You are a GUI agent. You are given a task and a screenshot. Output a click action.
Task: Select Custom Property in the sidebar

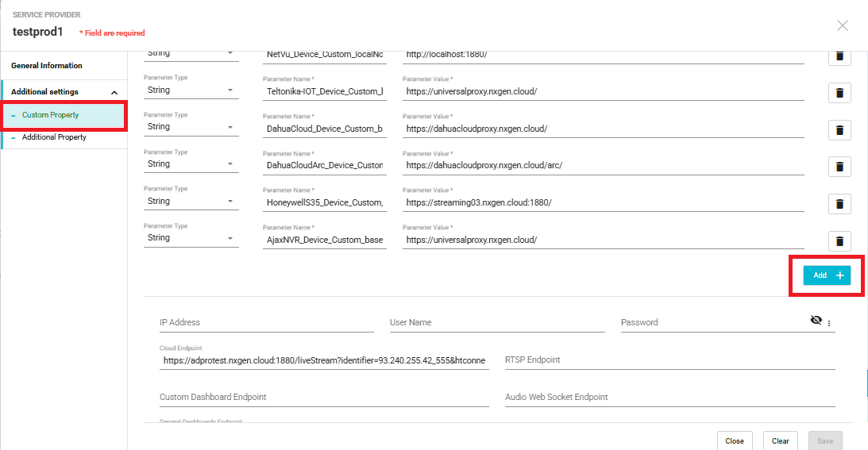point(51,115)
